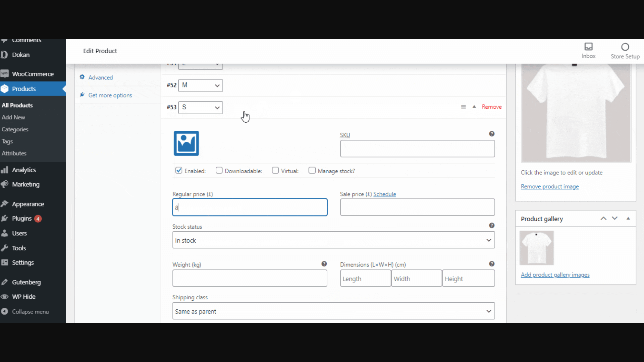The height and width of the screenshot is (362, 644).
Task: Click the Settings sliders icon
Action: (x=4, y=262)
